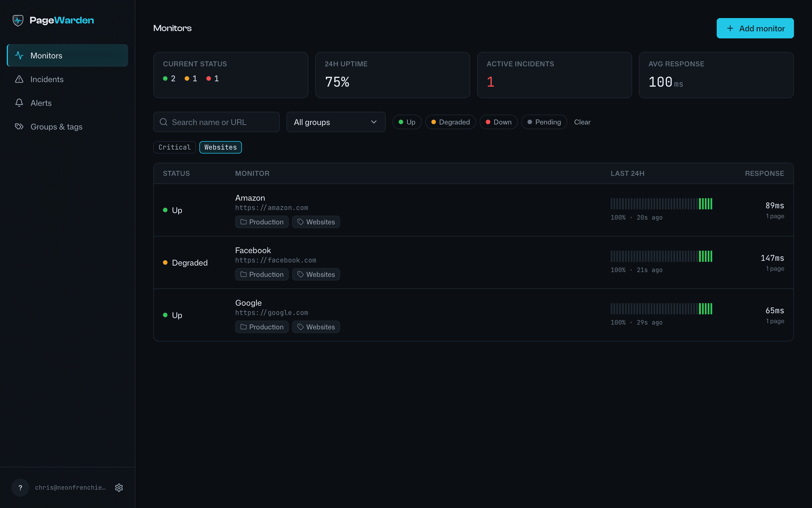Click Google's last 24h uptime bar
Viewport: 812px width, 508px height.
pos(661,308)
